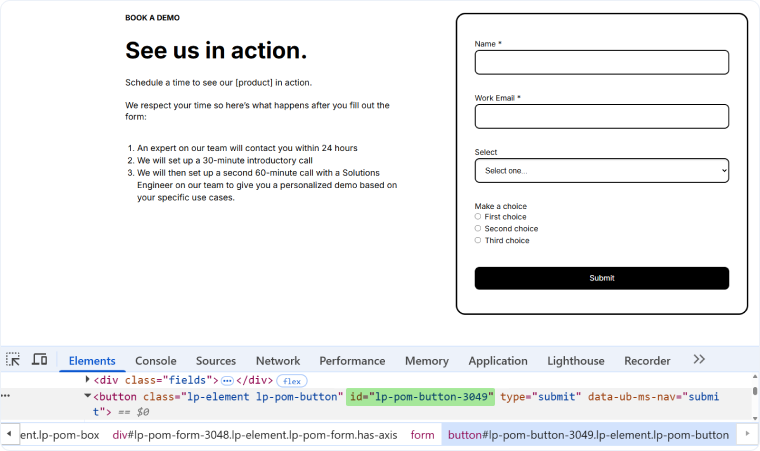Click the class attribute lp-element lp-pom-button
The image size is (760, 451).
(x=243, y=397)
